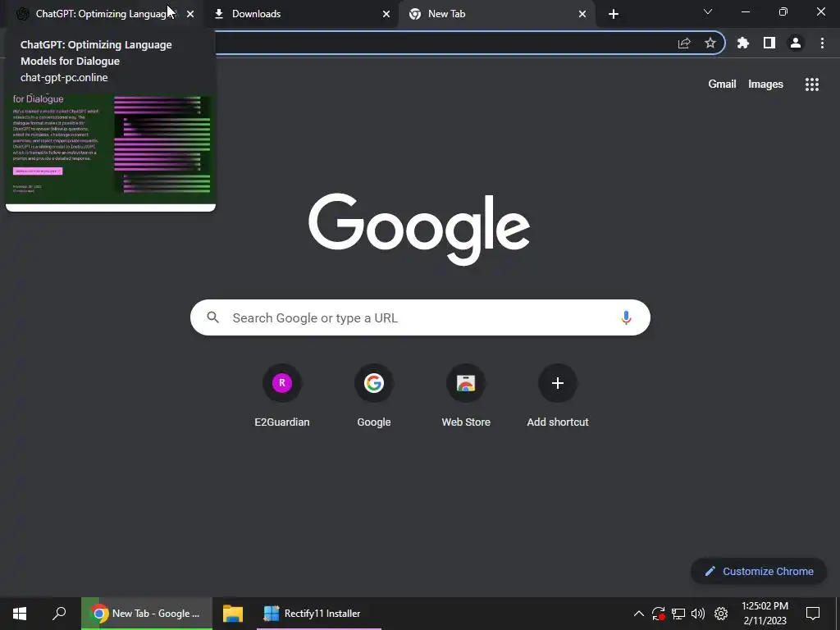
Task: Open the volume speaker icon
Action: 698,614
